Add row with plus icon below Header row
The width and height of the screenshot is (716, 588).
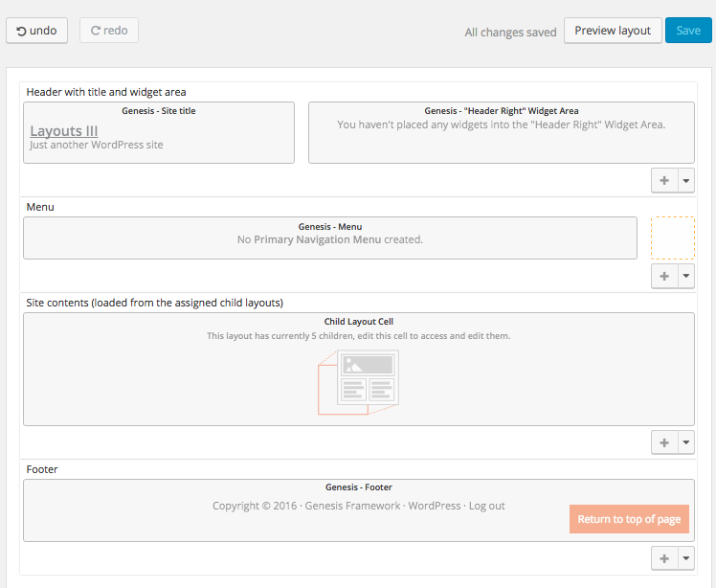664,180
